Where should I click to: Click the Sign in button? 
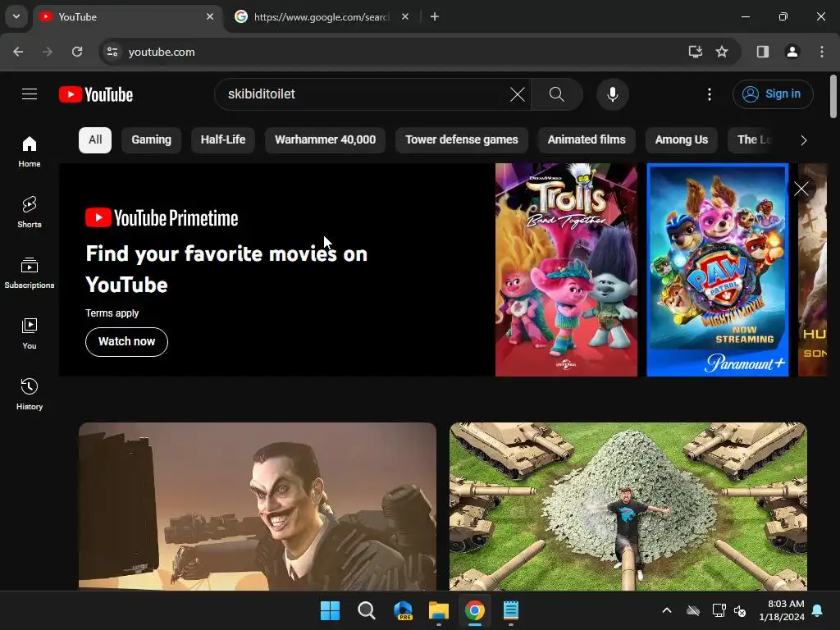(x=773, y=94)
